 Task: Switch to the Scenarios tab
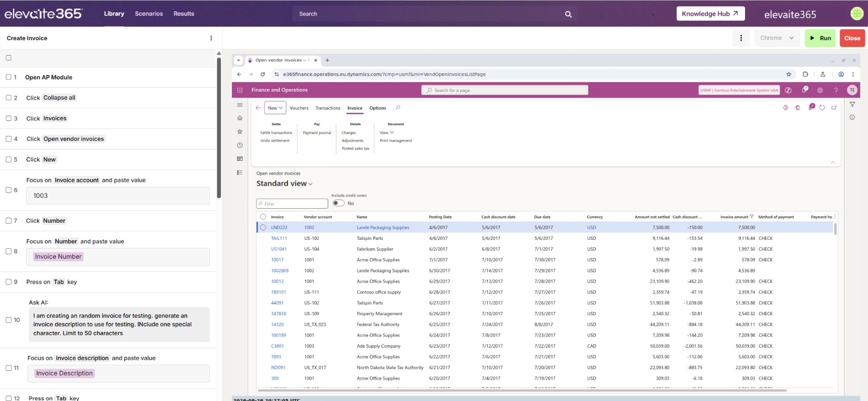[149, 14]
